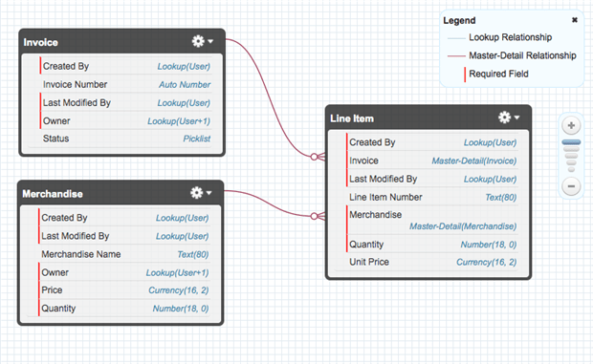This screenshot has width=593, height=364.
Task: Click the Master-Detail(Merchandise) field type link
Action: (x=463, y=226)
